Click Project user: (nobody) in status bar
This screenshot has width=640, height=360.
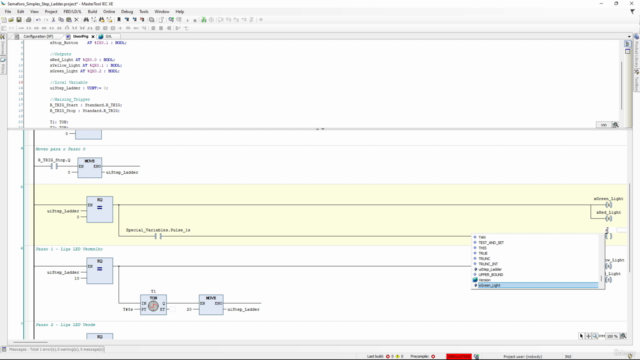pos(523,356)
